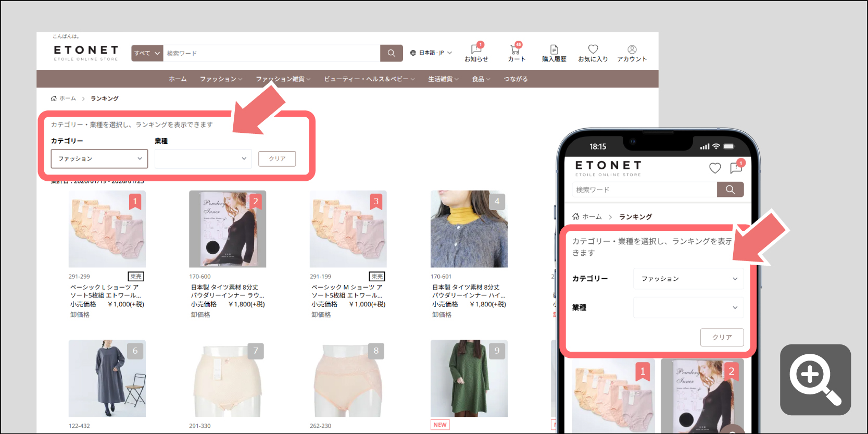Tap the heart favorites icon on phone
Image resolution: width=868 pixels, height=434 pixels.
pyautogui.click(x=715, y=168)
